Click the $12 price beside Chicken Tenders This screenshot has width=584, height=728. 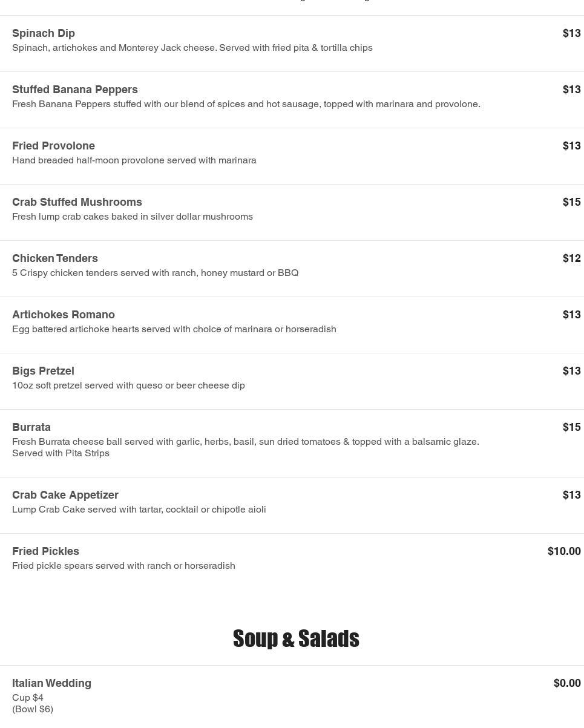(x=571, y=258)
